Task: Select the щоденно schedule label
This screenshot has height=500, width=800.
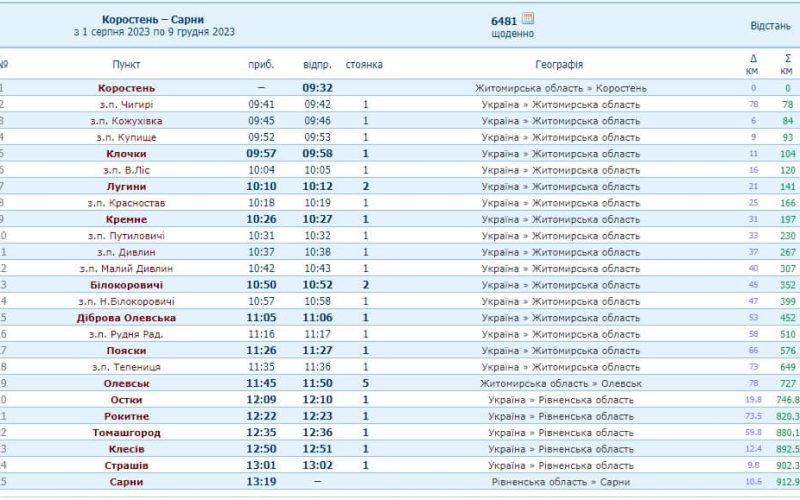Action: coord(513,34)
